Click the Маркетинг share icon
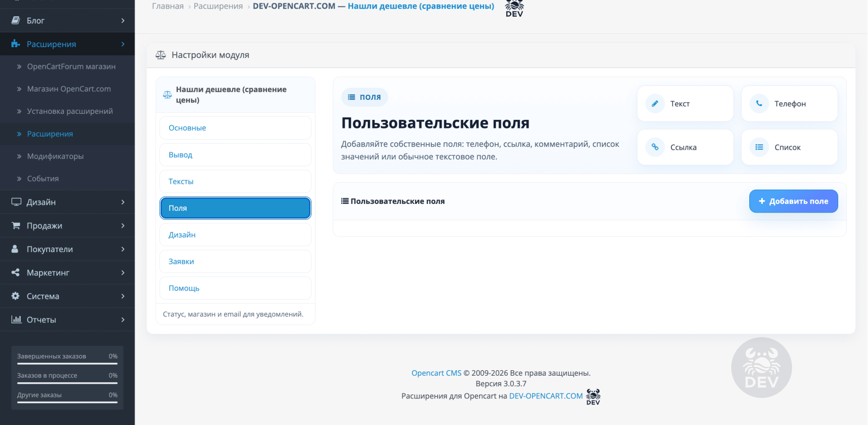The image size is (868, 425). [16, 272]
